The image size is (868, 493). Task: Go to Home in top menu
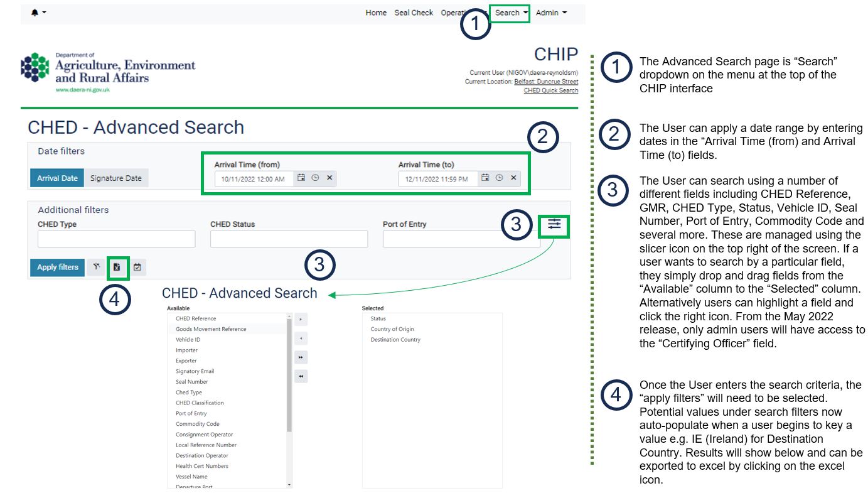pos(376,13)
